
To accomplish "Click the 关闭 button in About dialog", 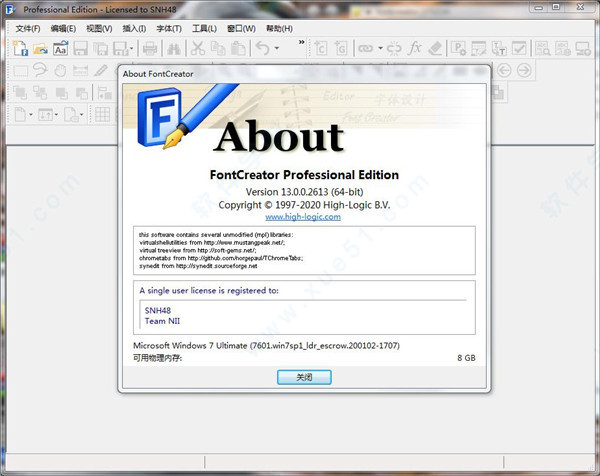I will [x=304, y=377].
